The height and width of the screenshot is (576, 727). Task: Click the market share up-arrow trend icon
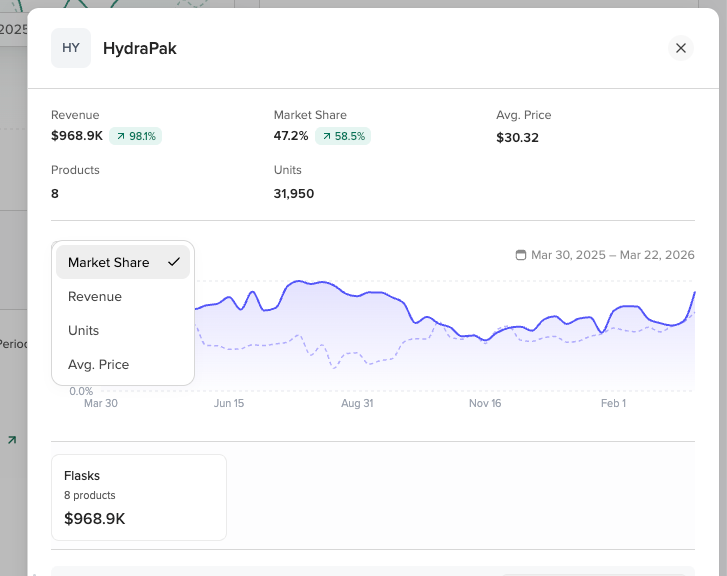click(x=326, y=136)
